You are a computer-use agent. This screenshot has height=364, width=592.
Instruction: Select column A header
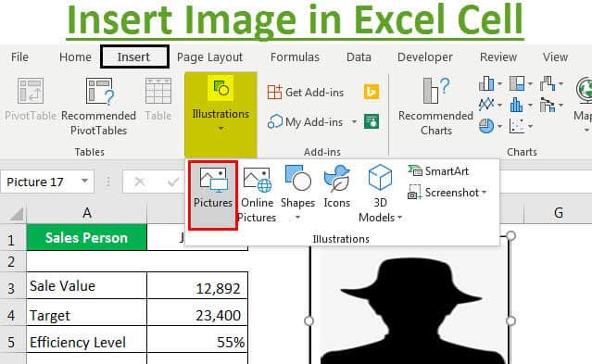tap(87, 213)
